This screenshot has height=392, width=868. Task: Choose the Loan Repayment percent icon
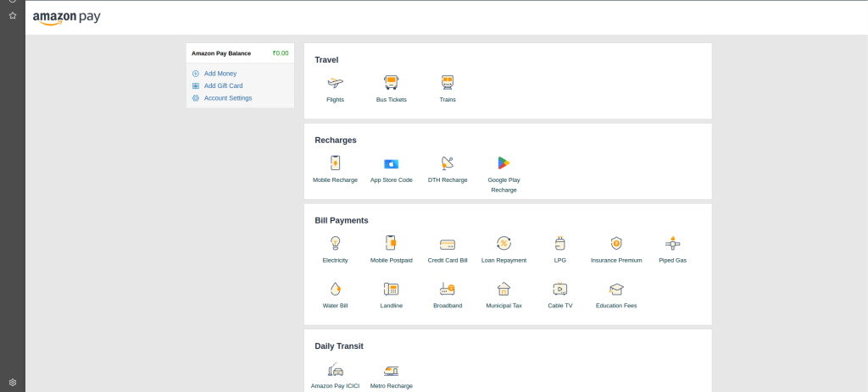point(504,243)
